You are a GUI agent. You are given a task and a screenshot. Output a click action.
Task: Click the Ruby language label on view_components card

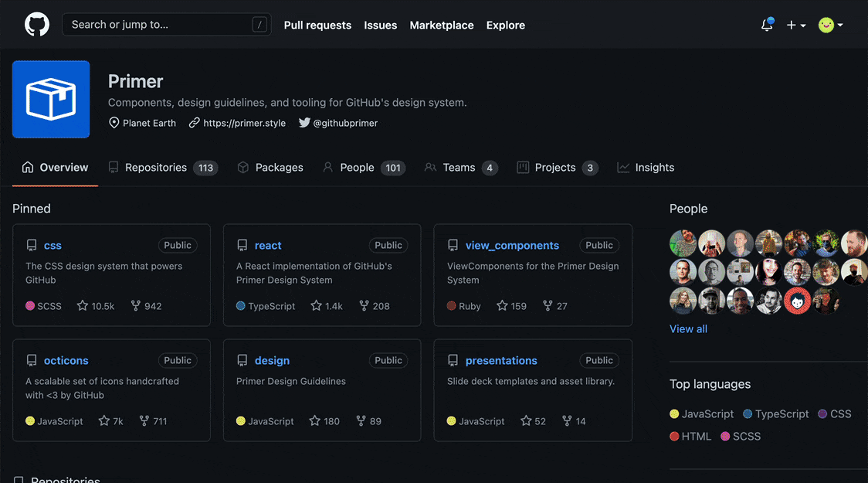point(464,306)
